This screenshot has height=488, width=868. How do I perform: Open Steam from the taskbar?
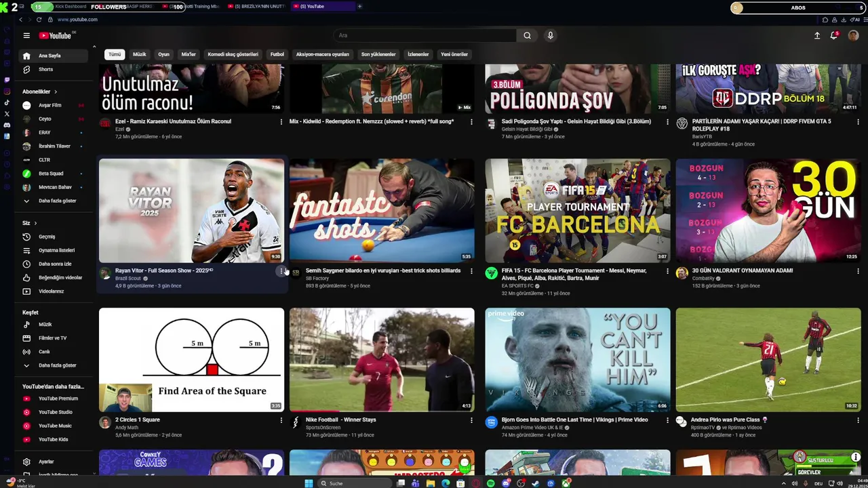tap(535, 483)
